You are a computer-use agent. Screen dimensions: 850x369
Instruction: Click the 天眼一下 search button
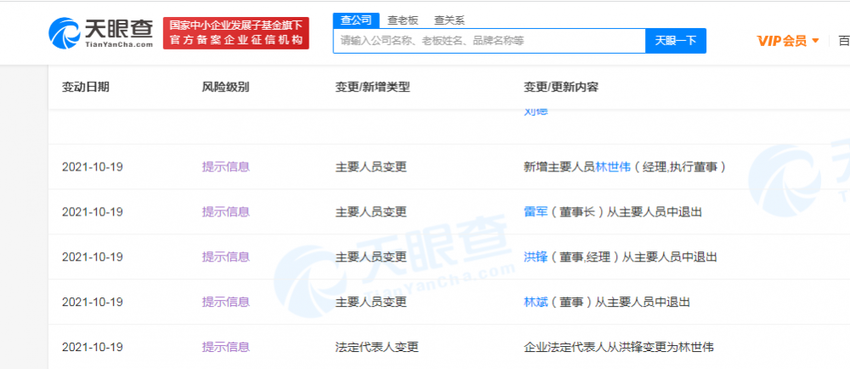coord(675,41)
